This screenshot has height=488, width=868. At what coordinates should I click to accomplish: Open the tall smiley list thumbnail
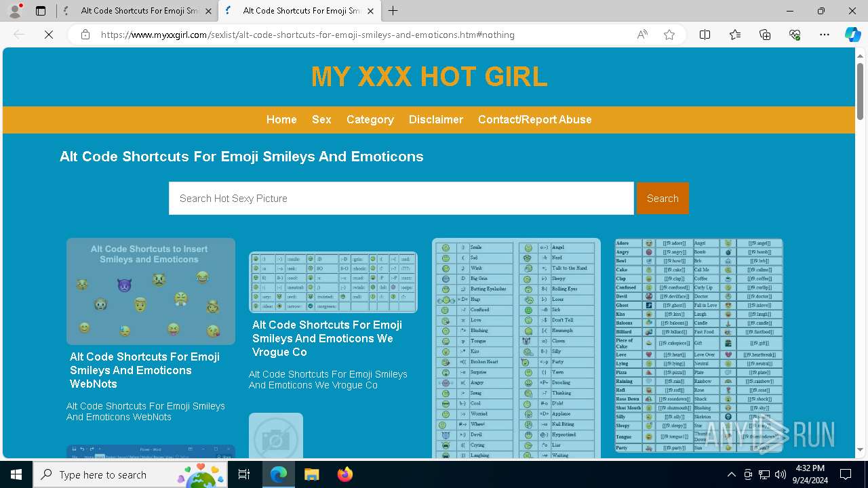[517, 348]
